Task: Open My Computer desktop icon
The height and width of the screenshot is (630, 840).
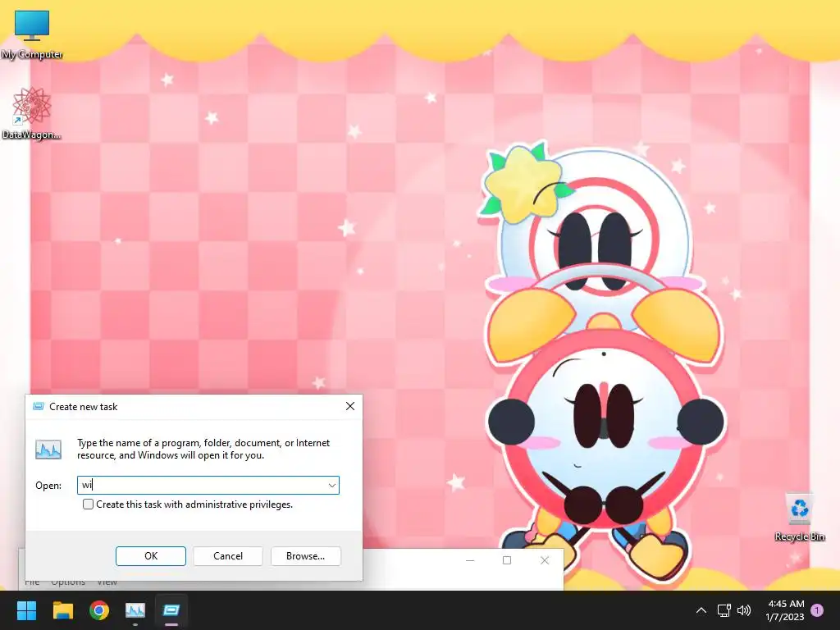Action: tap(32, 34)
